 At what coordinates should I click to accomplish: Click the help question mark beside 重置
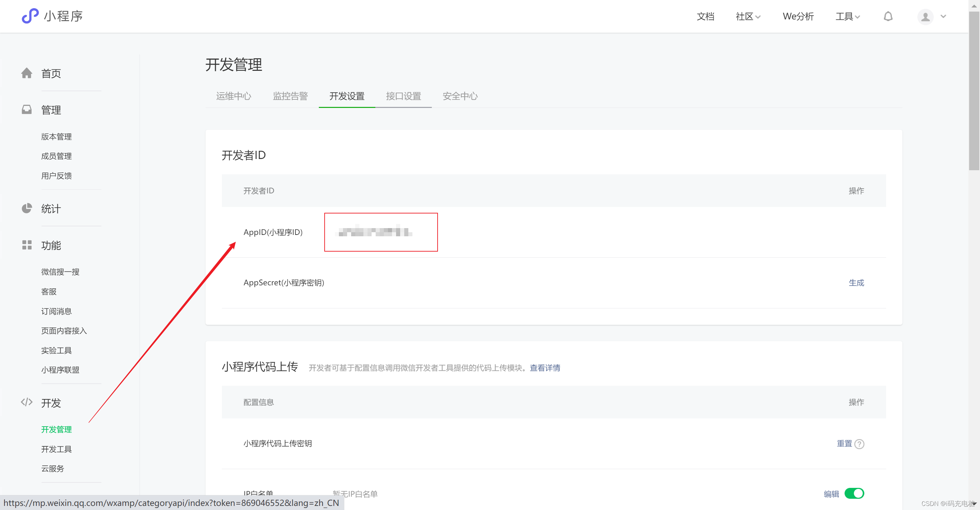tap(859, 444)
